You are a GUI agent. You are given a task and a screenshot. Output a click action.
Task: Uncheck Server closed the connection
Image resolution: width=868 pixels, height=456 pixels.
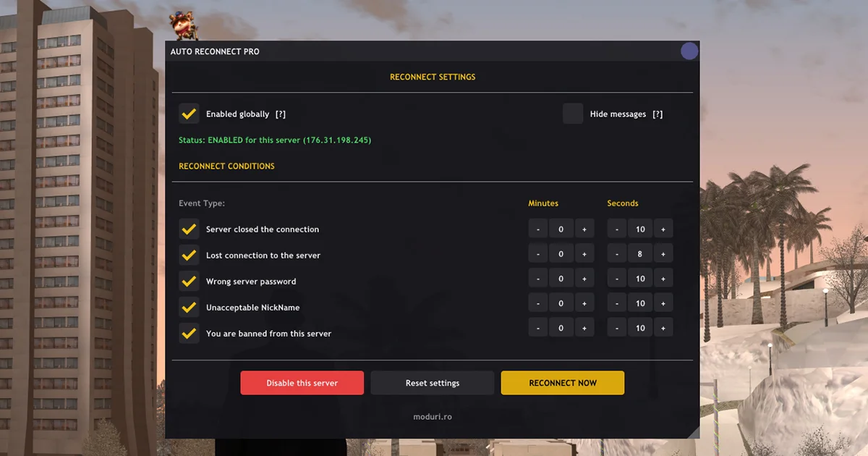coord(189,229)
